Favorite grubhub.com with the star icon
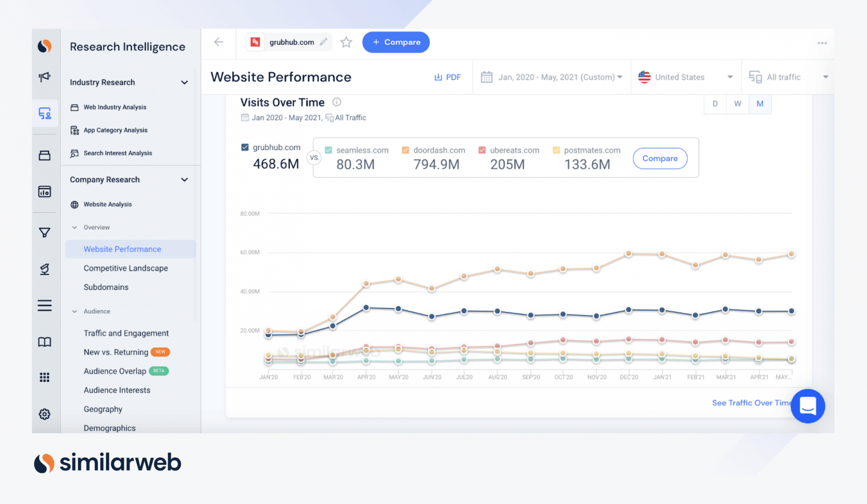Image resolution: width=867 pixels, height=504 pixels. [346, 42]
